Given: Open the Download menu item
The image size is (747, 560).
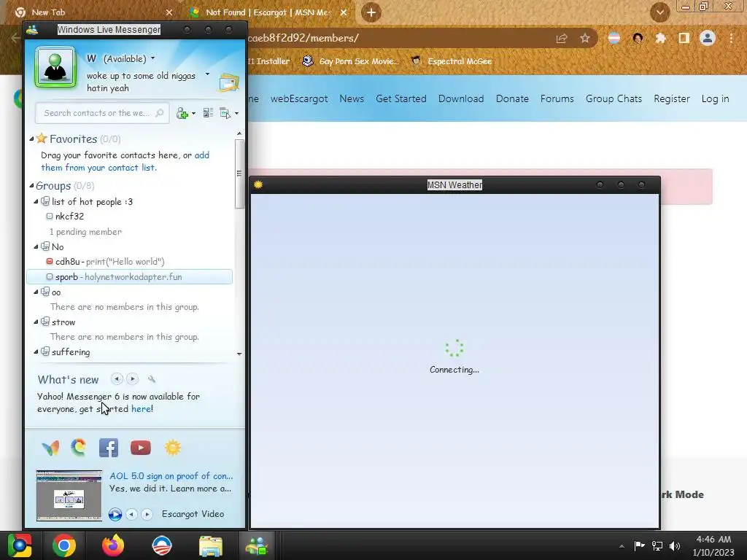Looking at the screenshot, I should [x=461, y=98].
